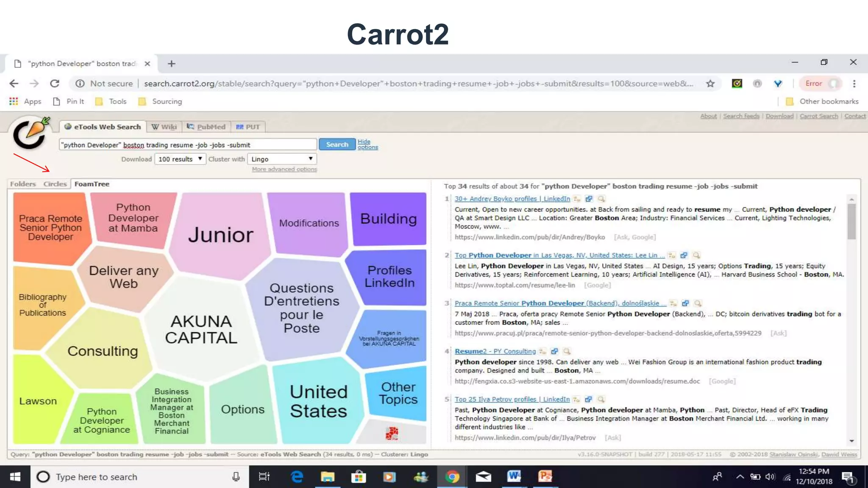
Task: Open the Contact link
Action: (855, 116)
